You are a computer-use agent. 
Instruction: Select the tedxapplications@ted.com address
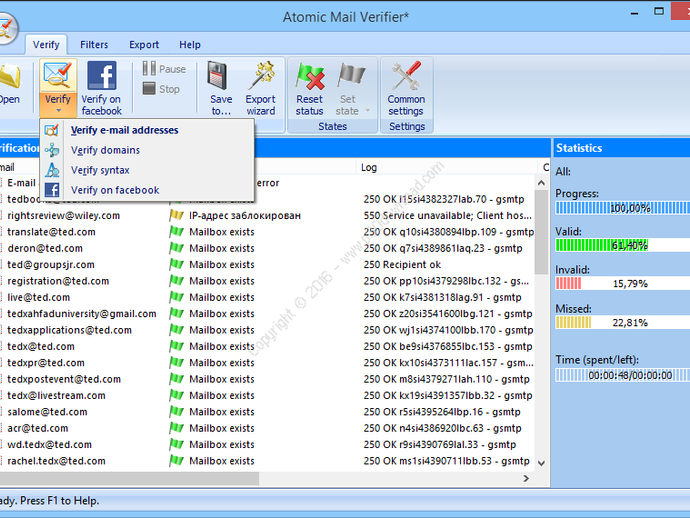pyautogui.click(x=70, y=330)
